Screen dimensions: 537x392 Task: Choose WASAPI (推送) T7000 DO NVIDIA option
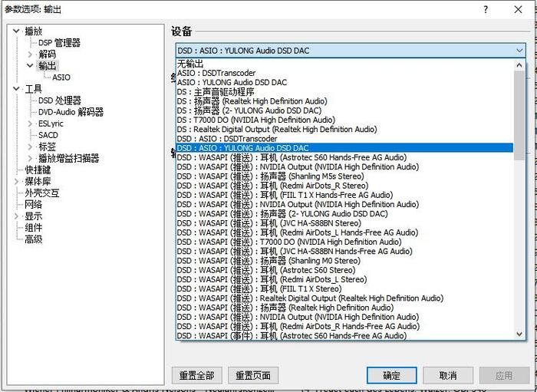pos(344,242)
